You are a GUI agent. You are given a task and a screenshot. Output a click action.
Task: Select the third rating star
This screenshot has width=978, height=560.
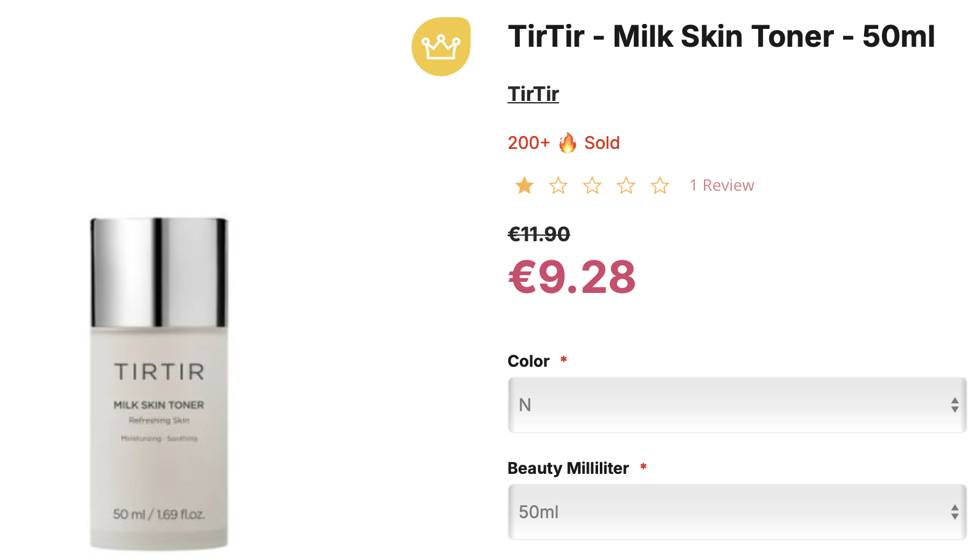tap(592, 185)
